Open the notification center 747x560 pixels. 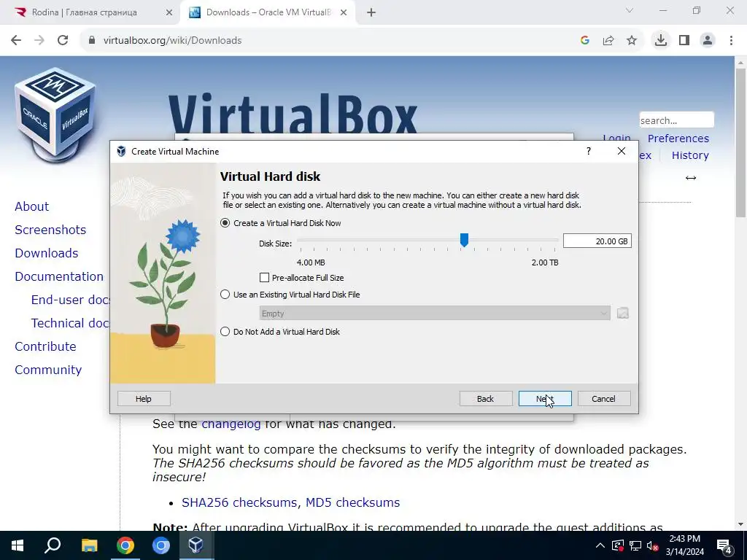[x=724, y=545]
